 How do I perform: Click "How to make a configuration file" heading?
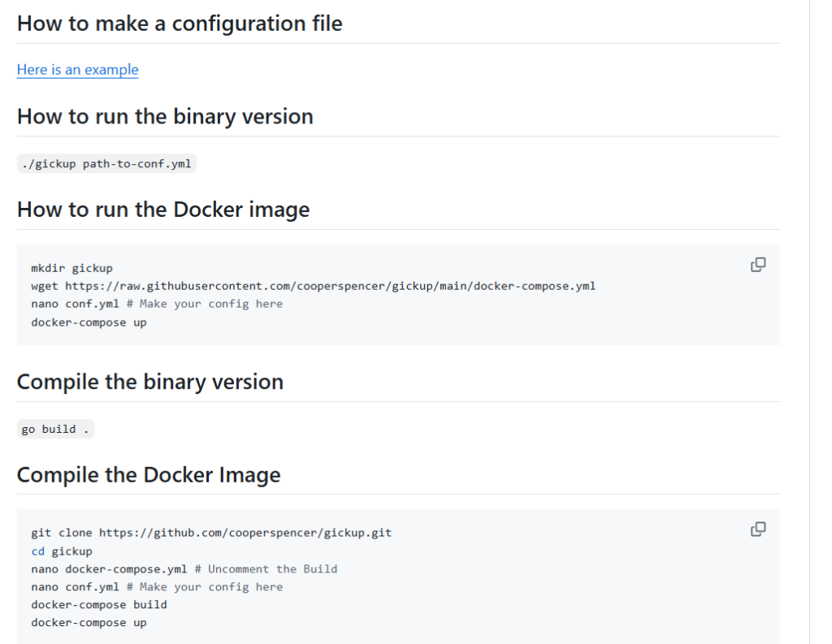click(180, 24)
